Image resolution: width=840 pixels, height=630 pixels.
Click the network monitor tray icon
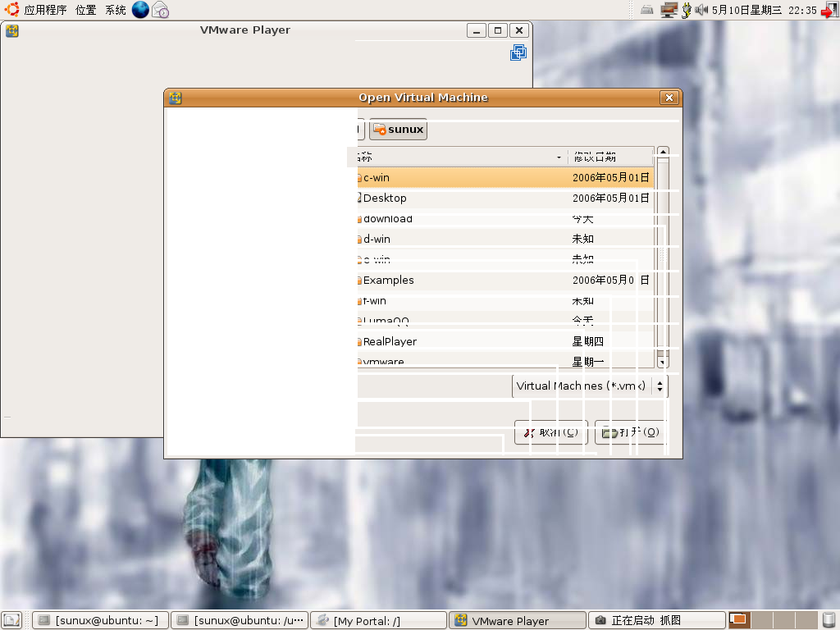click(669, 10)
